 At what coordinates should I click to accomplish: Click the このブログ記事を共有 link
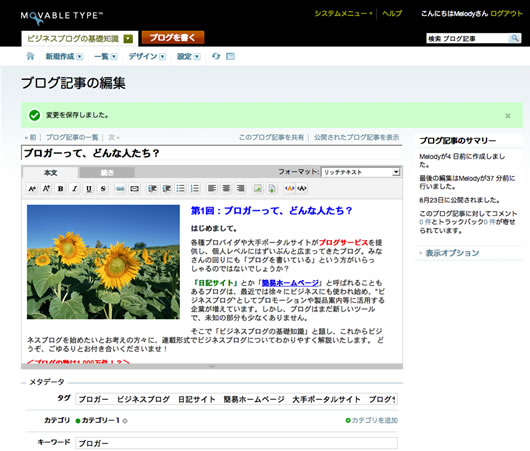pos(271,137)
